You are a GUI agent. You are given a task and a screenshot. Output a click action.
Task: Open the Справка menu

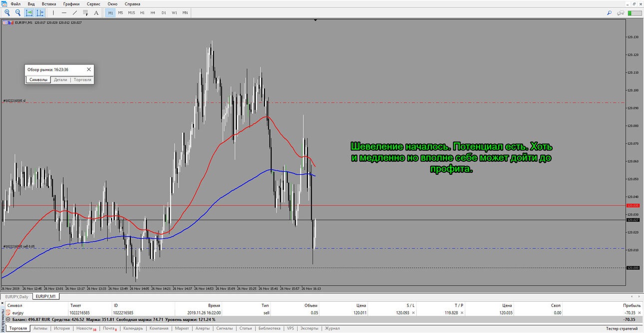click(132, 4)
